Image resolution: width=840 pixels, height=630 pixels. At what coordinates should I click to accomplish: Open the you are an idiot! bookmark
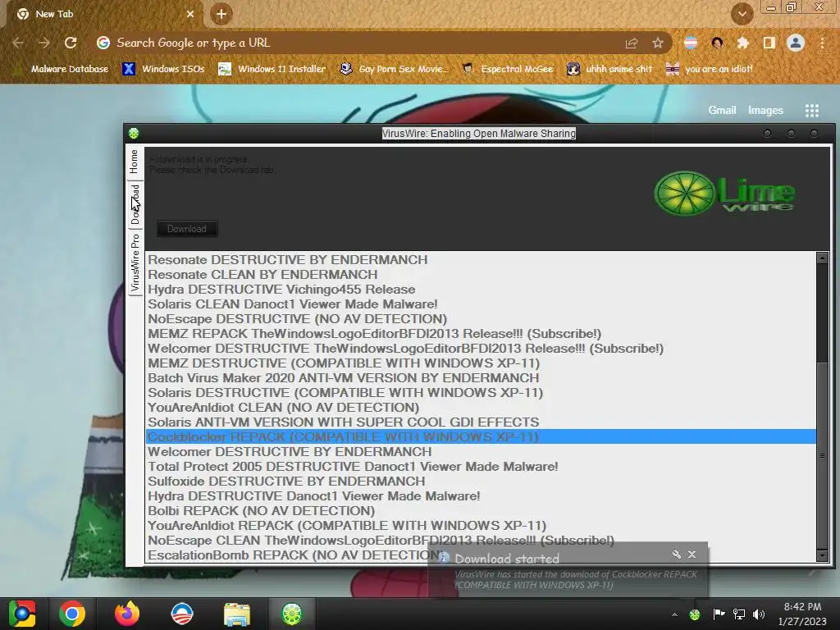click(x=710, y=69)
